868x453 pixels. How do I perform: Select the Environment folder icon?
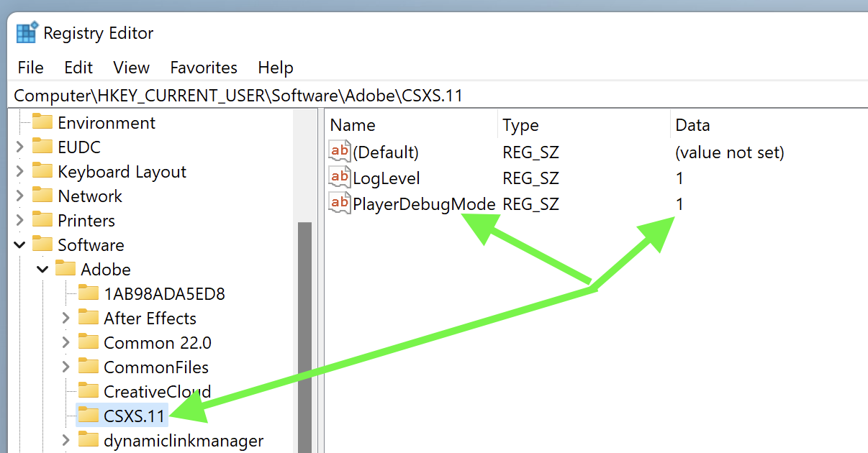42,122
